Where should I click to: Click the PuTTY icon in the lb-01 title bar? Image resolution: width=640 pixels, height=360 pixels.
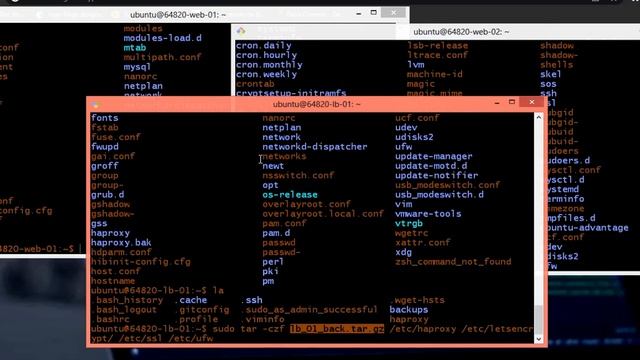[95, 104]
